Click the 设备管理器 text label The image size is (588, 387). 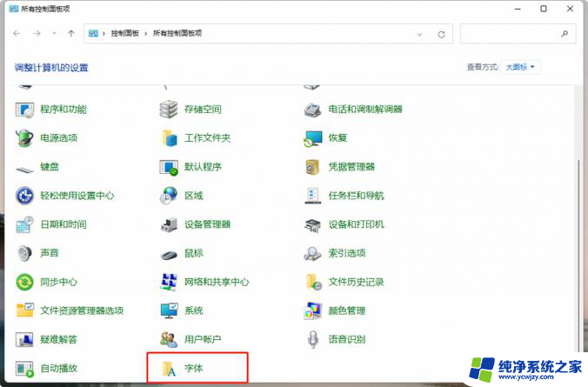click(x=207, y=224)
